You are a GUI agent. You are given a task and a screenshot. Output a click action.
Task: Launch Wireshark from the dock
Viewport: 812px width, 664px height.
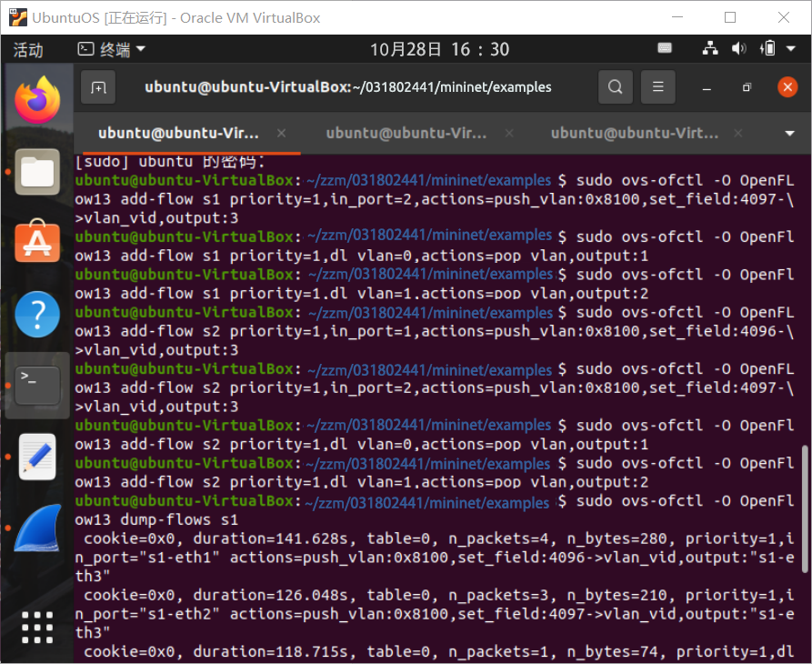[x=37, y=528]
